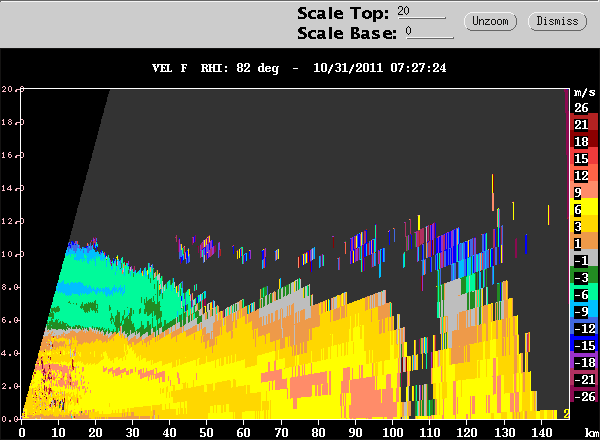Click the -26 m/s legend swatch
600x440 pixels.
580,396
